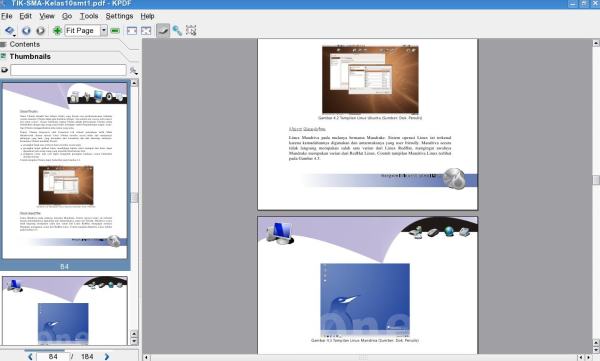Open the Fit Page zoom dropdown

coord(104,31)
